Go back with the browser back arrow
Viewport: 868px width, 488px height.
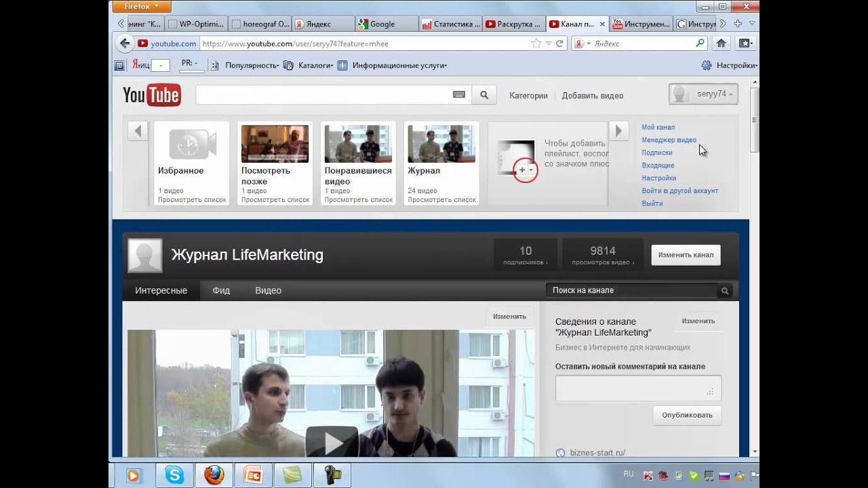[124, 43]
